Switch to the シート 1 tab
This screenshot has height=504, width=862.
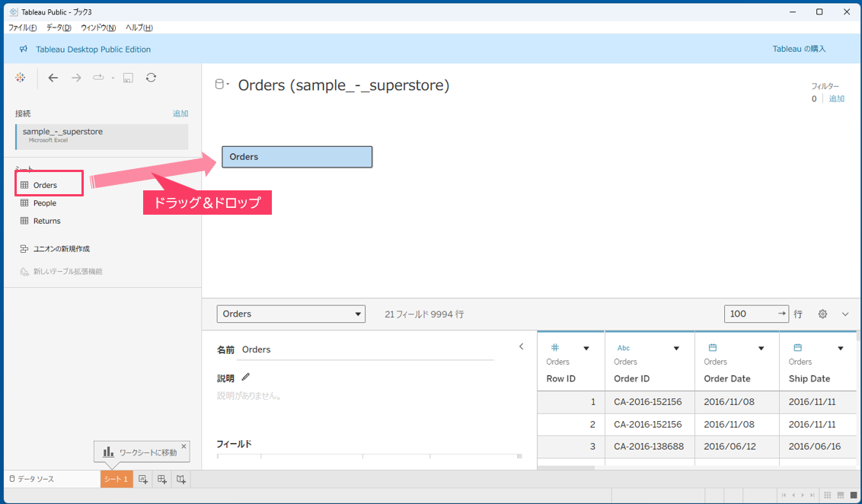[x=116, y=479]
